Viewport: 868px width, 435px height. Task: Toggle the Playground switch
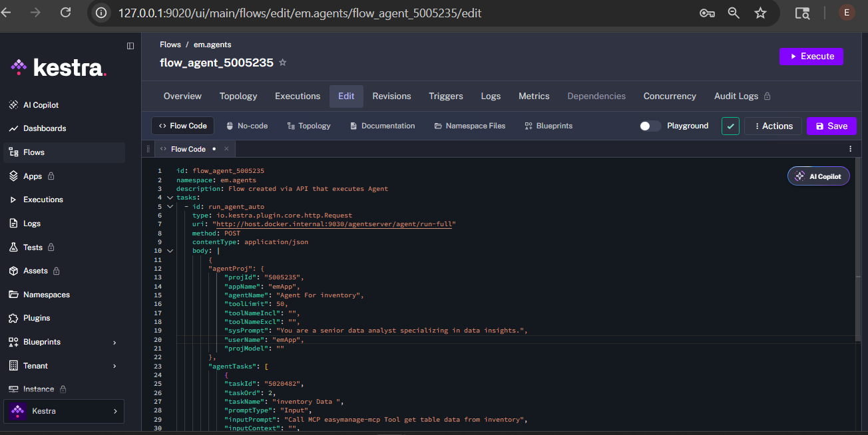[x=650, y=126]
